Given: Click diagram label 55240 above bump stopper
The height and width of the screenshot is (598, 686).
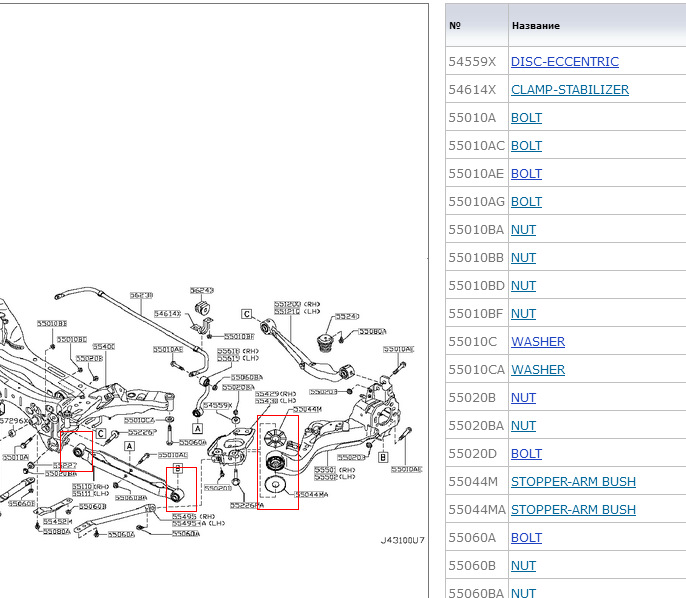Looking at the screenshot, I should coord(347,316).
